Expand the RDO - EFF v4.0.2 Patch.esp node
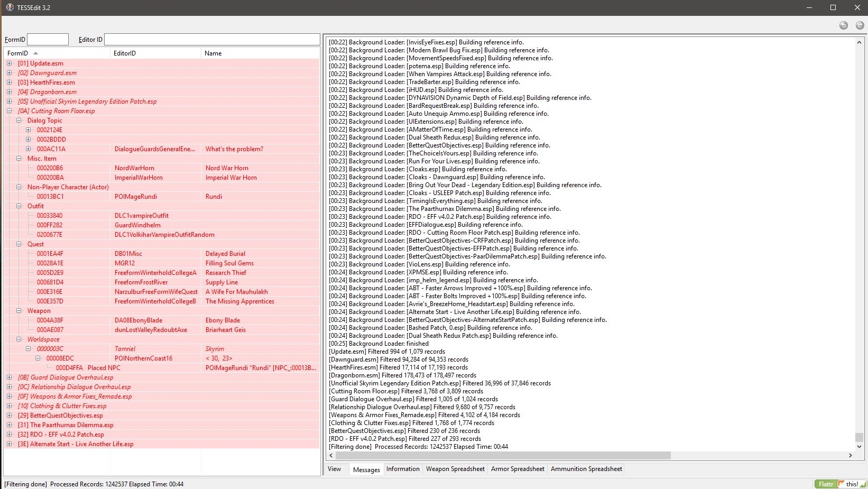868x489 pixels. (10, 435)
